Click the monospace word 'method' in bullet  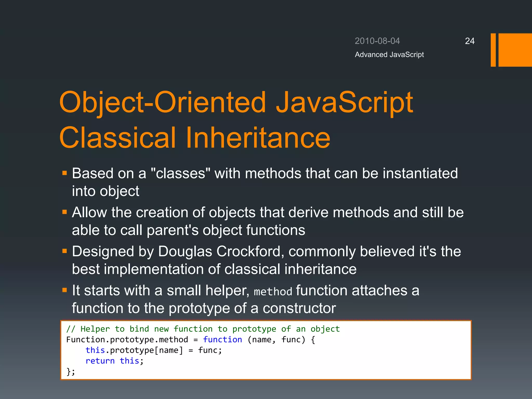273,292
